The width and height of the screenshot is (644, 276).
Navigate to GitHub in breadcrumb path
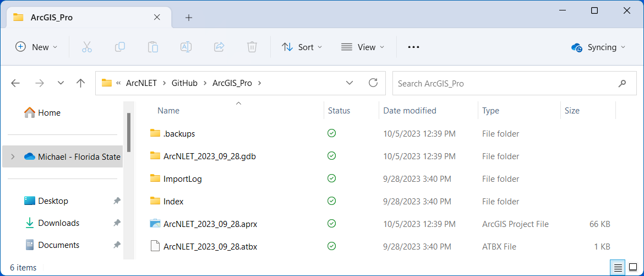pos(184,83)
